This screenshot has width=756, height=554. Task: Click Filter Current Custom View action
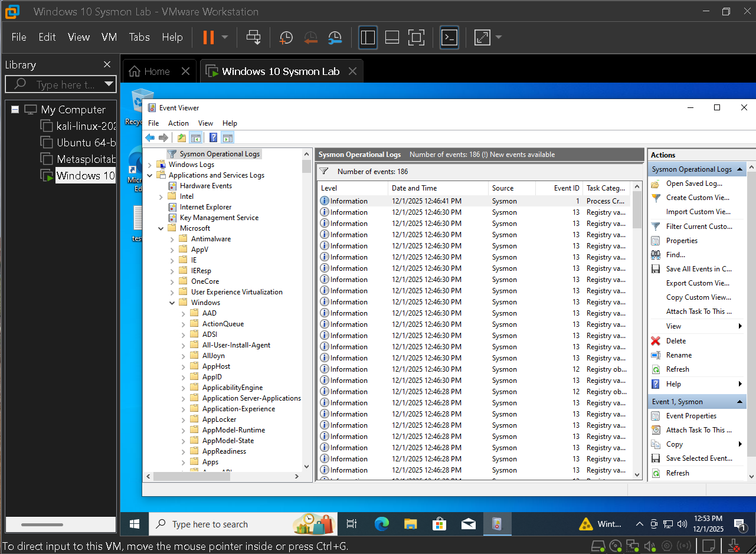[698, 226]
